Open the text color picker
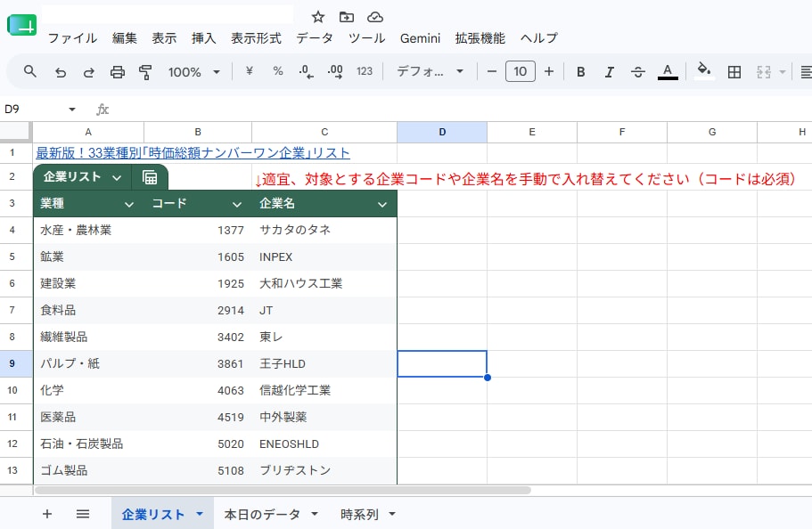Screen dimensions: 812x529 668,72
